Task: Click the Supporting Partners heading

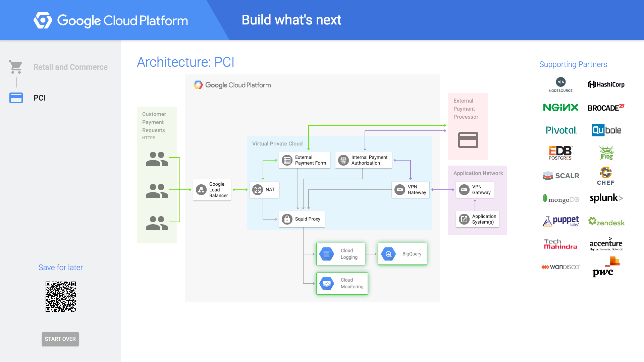Action: [573, 64]
